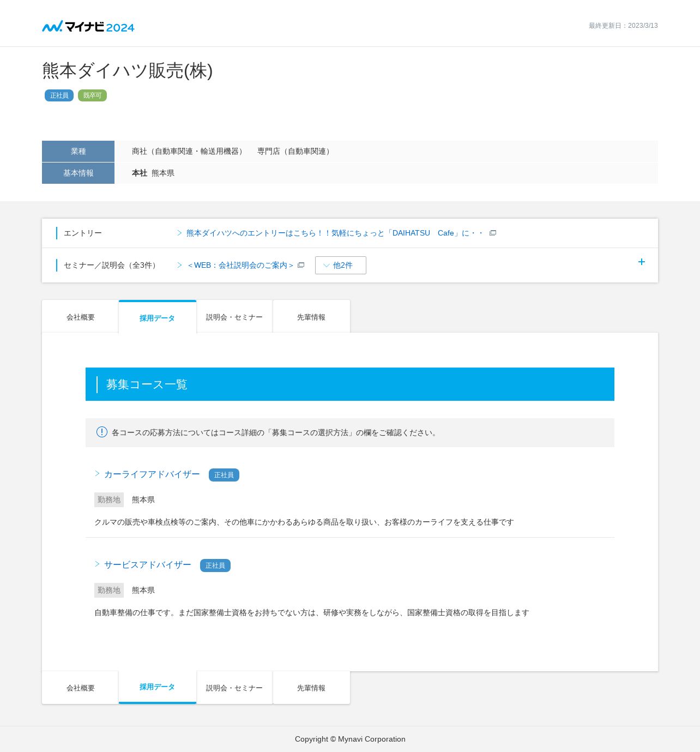Click 勤務地 label under カーライフアドバイザー

[x=109, y=500]
